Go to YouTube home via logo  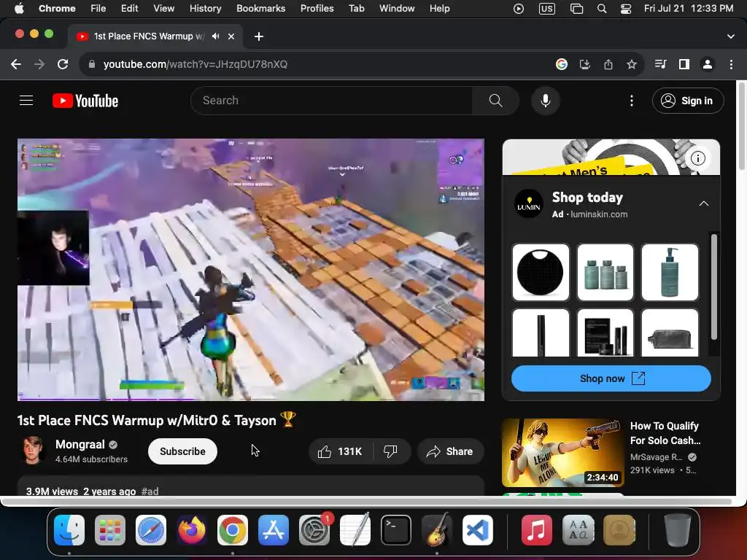[85, 101]
